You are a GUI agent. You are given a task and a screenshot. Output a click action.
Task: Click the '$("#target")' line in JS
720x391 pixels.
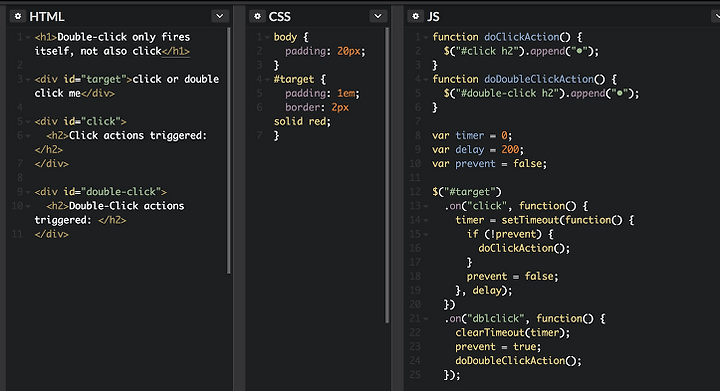click(x=467, y=192)
